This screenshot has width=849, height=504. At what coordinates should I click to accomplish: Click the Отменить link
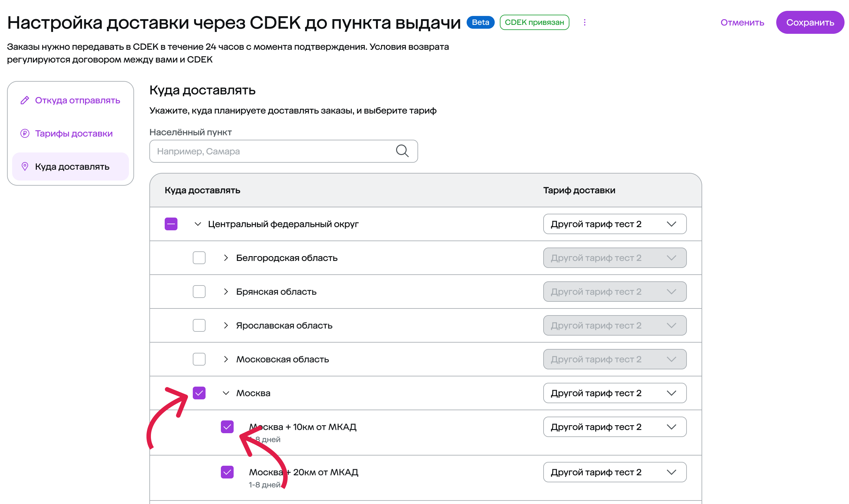tap(742, 22)
